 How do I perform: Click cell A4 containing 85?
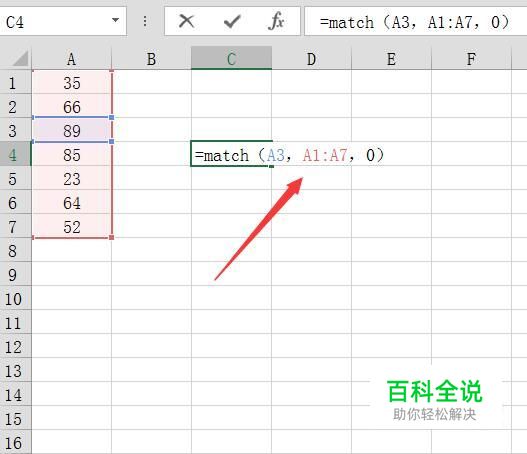(72, 154)
